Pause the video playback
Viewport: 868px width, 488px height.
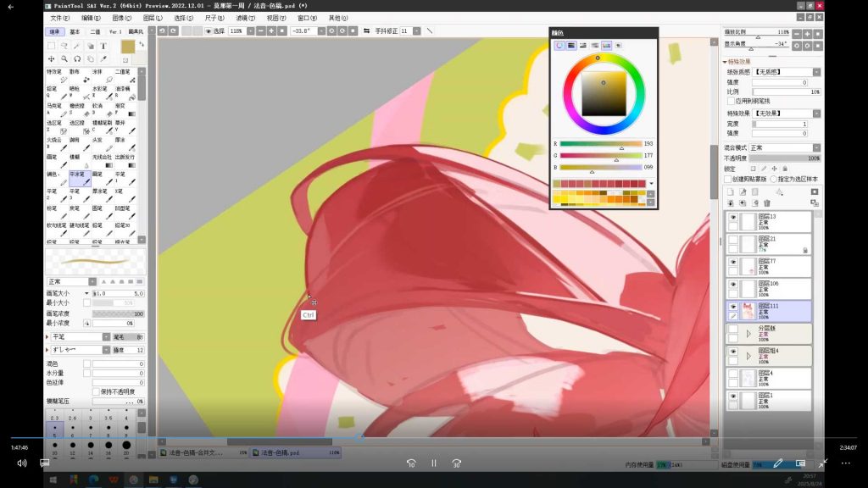(433, 463)
